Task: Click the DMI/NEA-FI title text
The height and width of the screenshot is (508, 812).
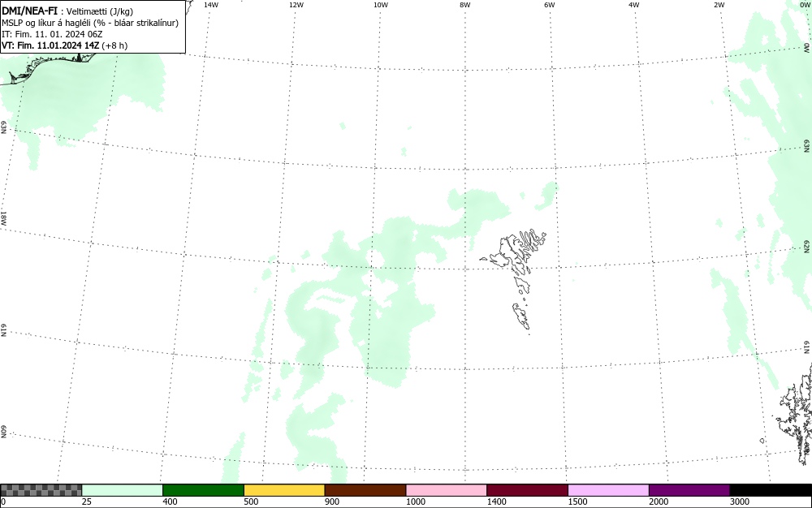Action: coord(29,11)
